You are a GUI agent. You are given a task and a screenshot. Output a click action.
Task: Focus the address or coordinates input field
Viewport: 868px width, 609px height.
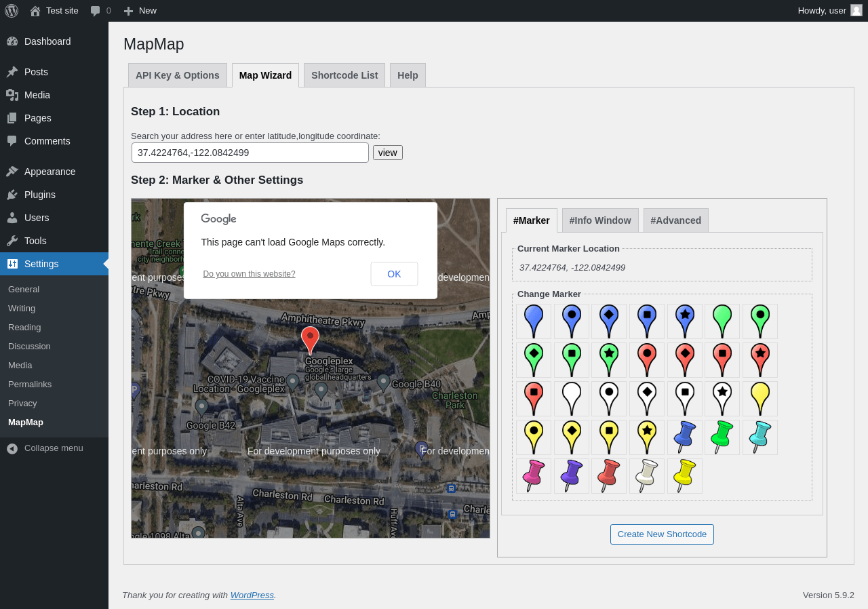click(x=250, y=153)
